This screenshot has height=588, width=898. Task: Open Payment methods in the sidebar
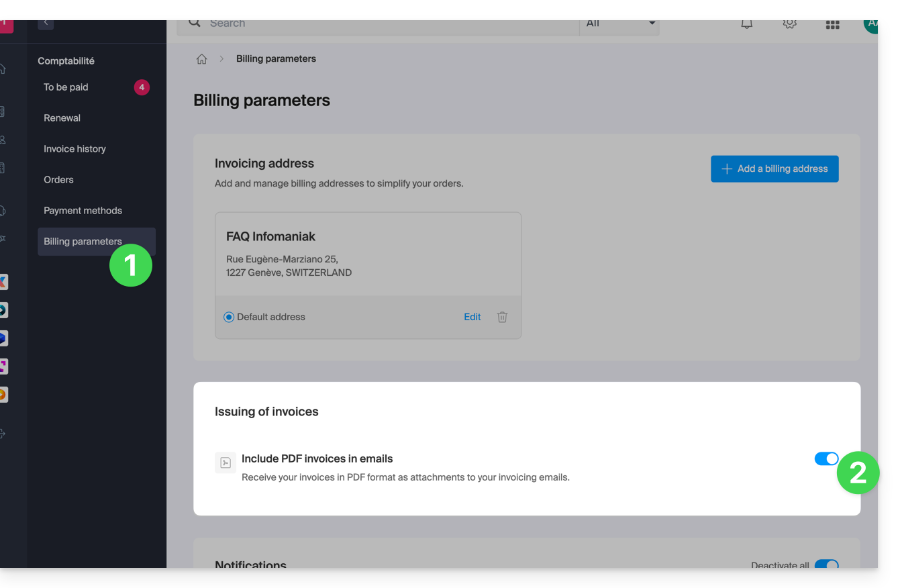click(x=83, y=211)
